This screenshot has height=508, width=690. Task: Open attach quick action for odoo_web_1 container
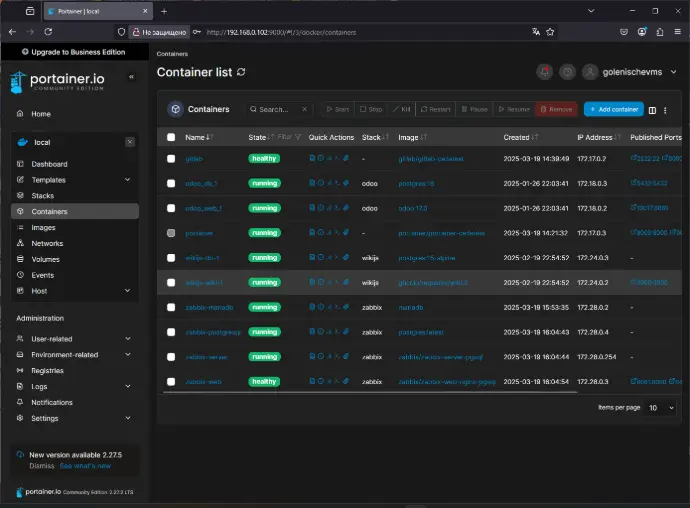[x=346, y=207]
